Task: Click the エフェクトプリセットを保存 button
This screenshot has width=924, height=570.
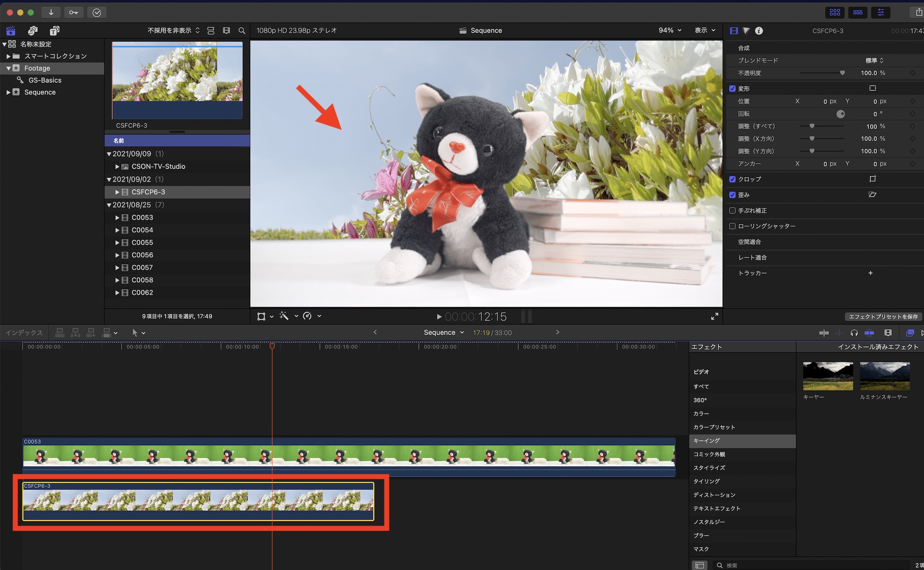Action: tap(883, 317)
